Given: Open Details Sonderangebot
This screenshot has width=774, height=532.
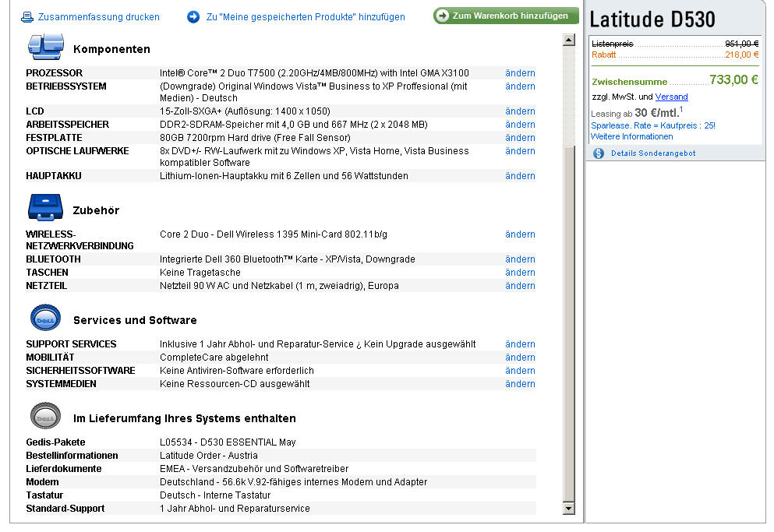Looking at the screenshot, I should [x=653, y=153].
